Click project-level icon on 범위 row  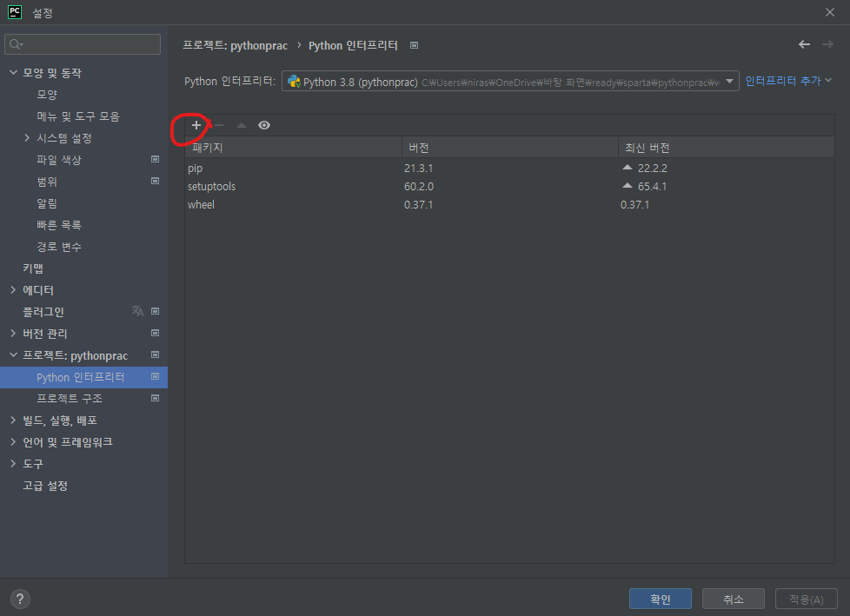tap(155, 181)
